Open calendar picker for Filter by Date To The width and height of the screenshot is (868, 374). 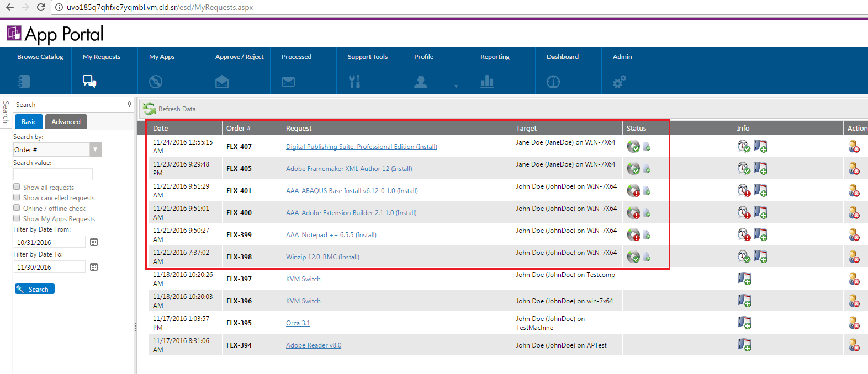coord(94,267)
